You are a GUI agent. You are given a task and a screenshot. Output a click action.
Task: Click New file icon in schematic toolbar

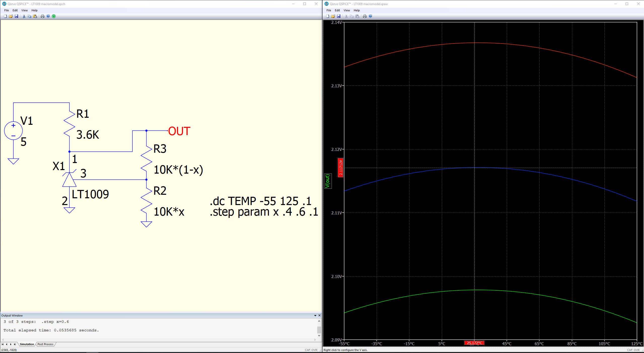5,16
